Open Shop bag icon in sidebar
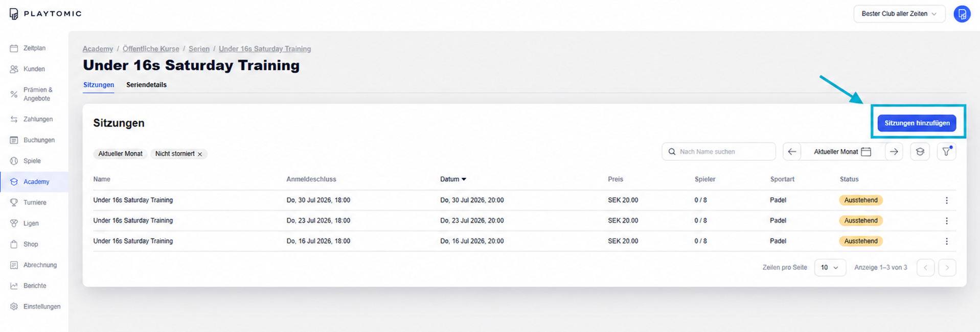980x332 pixels. pos(14,244)
